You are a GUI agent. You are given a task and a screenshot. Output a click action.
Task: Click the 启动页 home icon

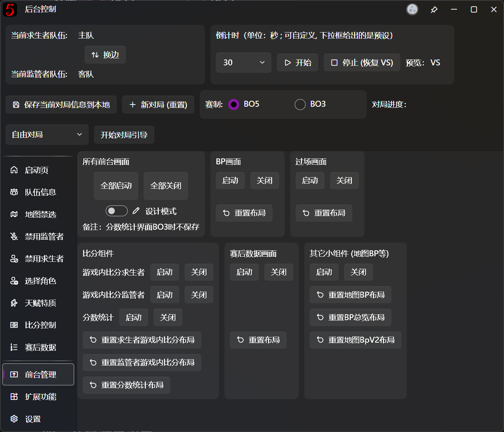coord(14,170)
